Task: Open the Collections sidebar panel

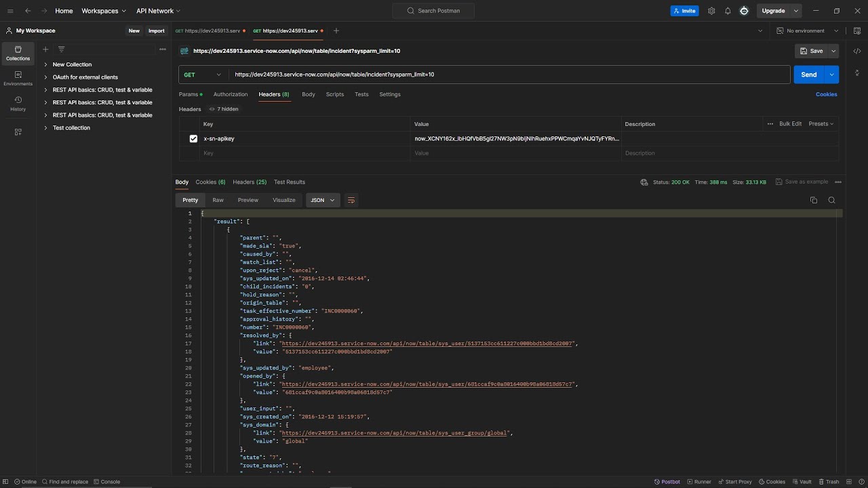Action: [18, 54]
